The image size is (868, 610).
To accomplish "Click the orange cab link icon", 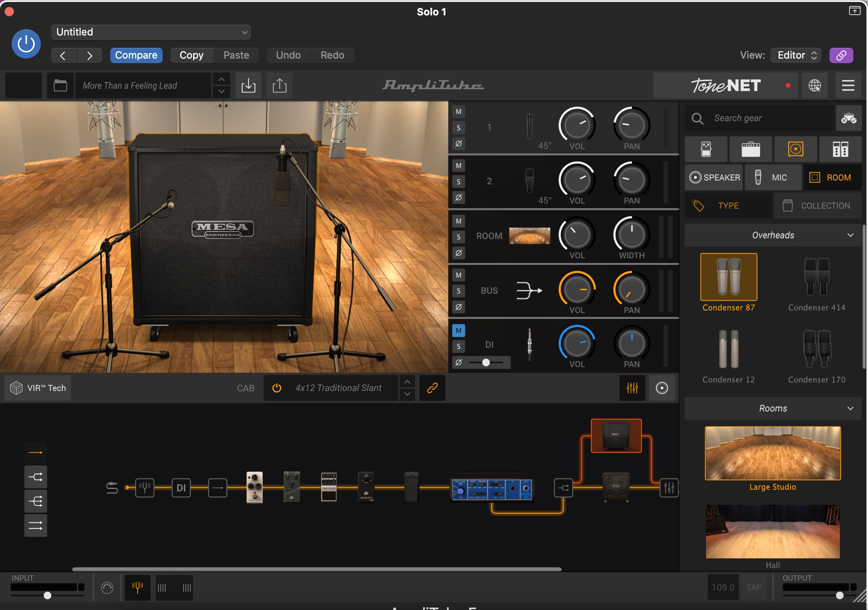I will pyautogui.click(x=432, y=388).
